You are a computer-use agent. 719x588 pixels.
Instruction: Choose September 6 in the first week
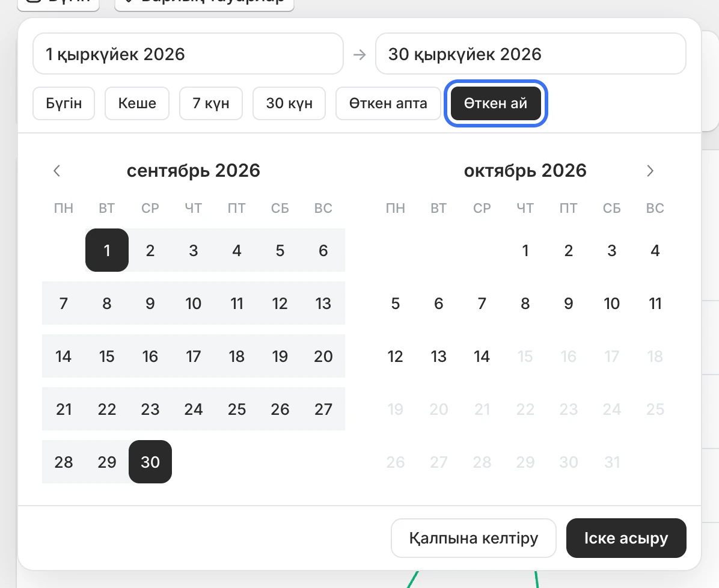pyautogui.click(x=323, y=251)
